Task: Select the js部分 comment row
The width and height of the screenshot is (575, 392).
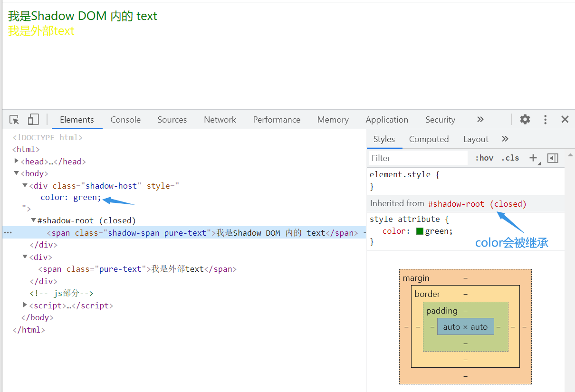Action: pos(61,293)
